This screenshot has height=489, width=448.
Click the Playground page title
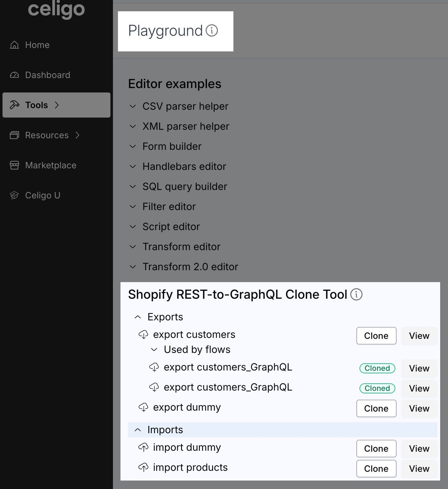click(165, 31)
